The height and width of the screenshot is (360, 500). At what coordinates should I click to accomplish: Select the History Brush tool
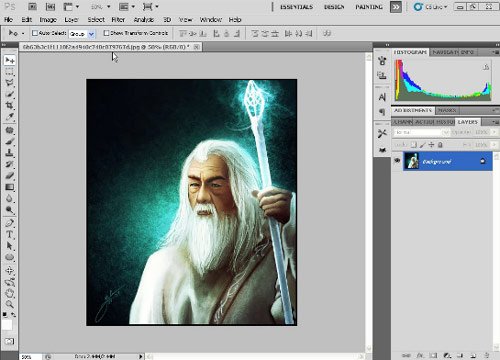(x=10, y=164)
